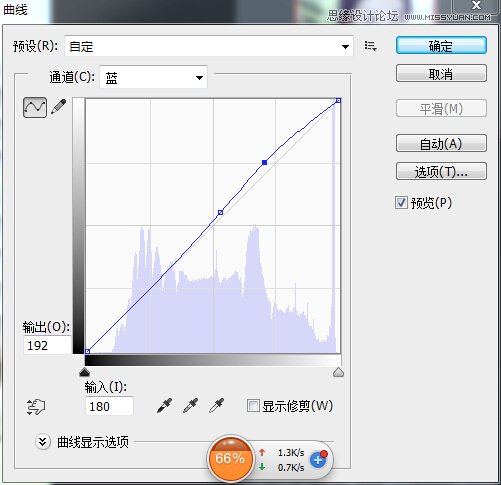The width and height of the screenshot is (501, 485).
Task: Focus the 输出(O) output value field
Action: coord(48,345)
